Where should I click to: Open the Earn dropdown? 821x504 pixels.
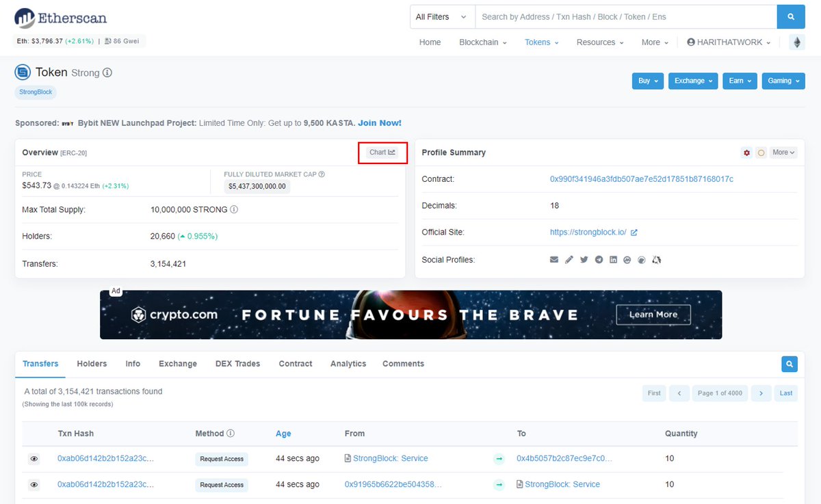click(740, 81)
